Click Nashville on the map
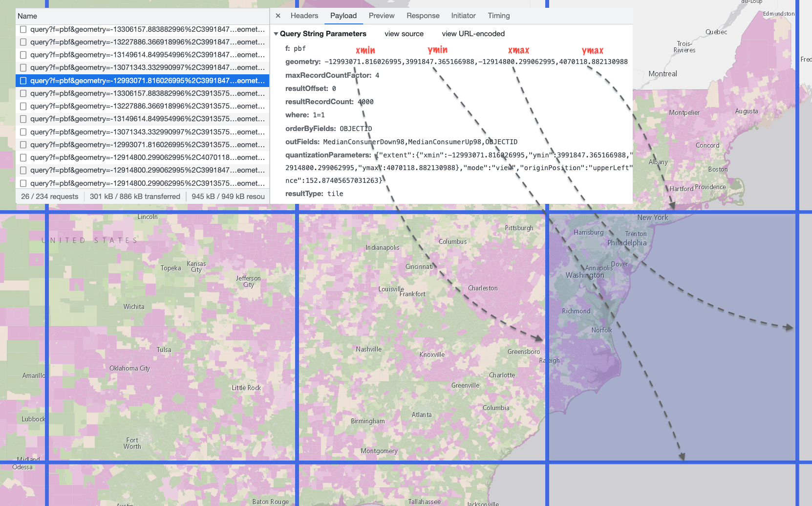 pyautogui.click(x=369, y=349)
